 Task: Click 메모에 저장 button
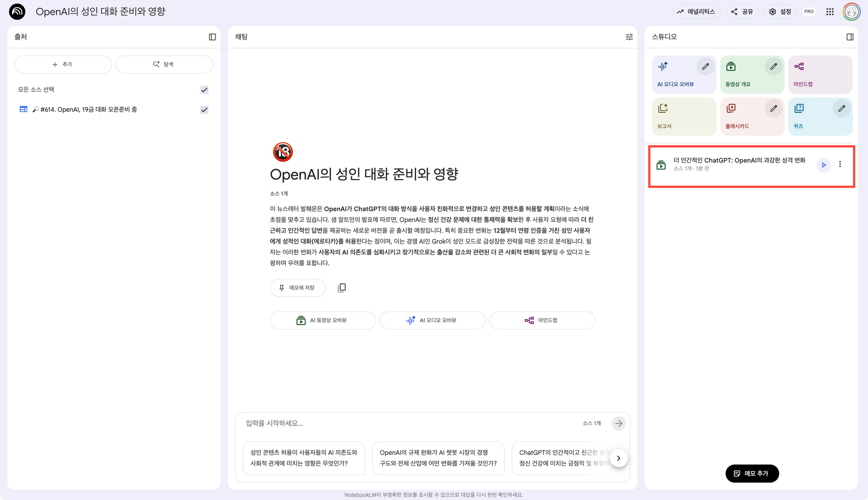pyautogui.click(x=297, y=288)
